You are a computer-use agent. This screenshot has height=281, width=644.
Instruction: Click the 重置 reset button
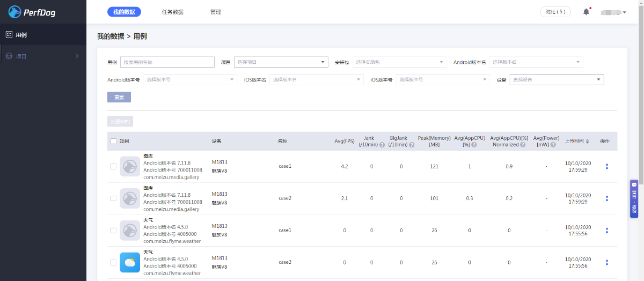[119, 97]
